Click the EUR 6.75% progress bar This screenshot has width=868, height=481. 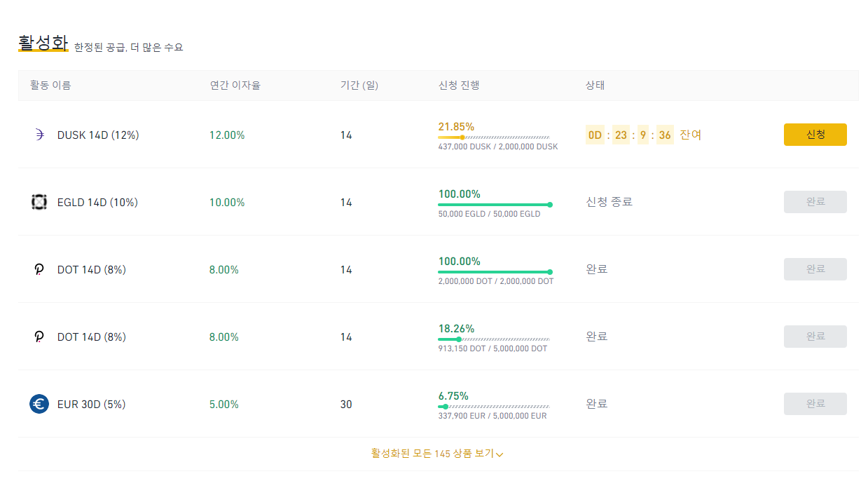494,407
